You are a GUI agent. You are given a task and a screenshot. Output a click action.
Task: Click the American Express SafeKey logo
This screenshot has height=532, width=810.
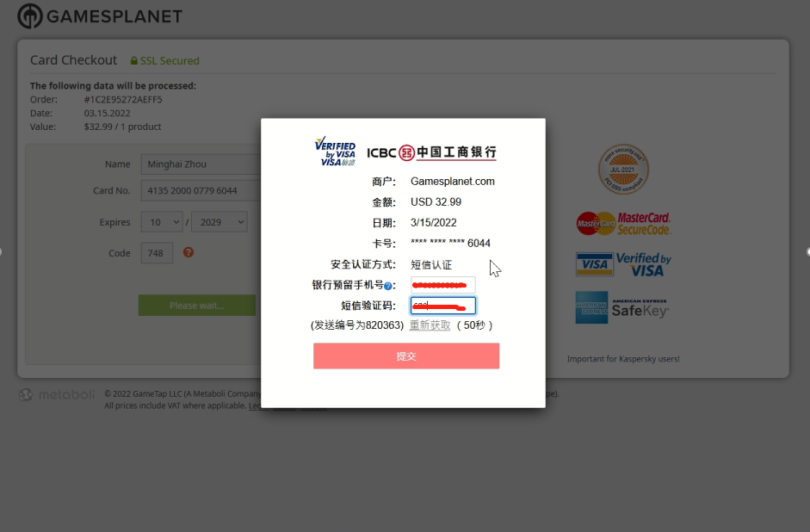[x=622, y=307]
